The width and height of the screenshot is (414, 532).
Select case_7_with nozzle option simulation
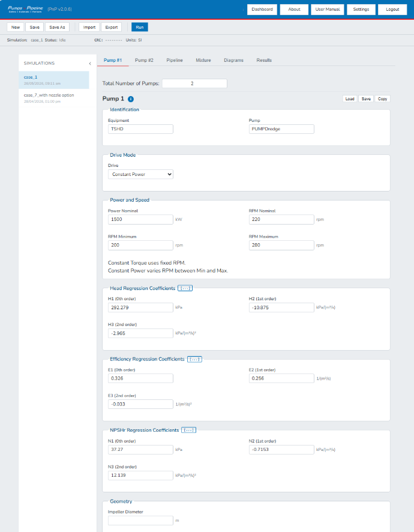[x=54, y=98]
